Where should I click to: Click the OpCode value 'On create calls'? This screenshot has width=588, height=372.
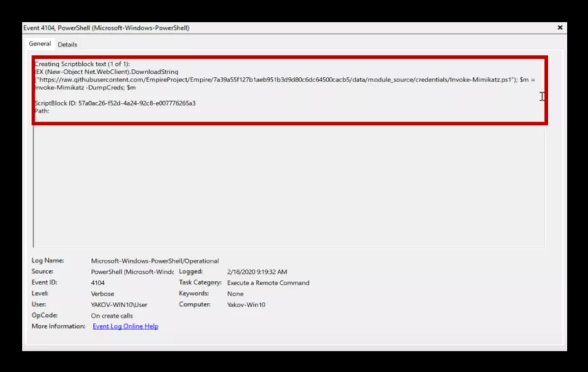(x=112, y=316)
